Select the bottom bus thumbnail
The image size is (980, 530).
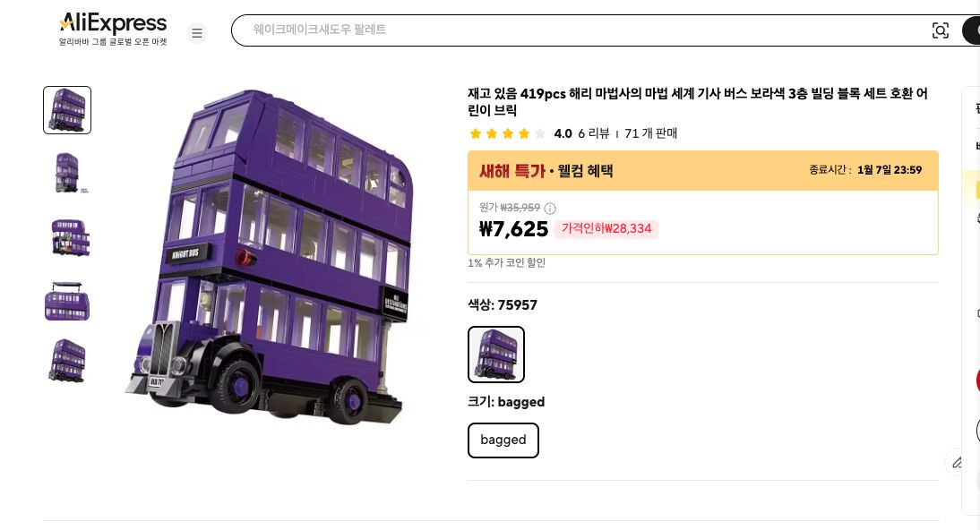click(x=67, y=361)
